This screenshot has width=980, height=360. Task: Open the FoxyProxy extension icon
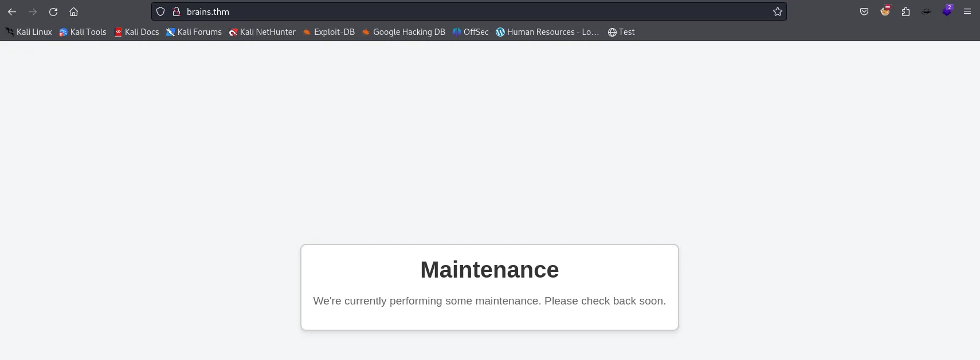(885, 11)
